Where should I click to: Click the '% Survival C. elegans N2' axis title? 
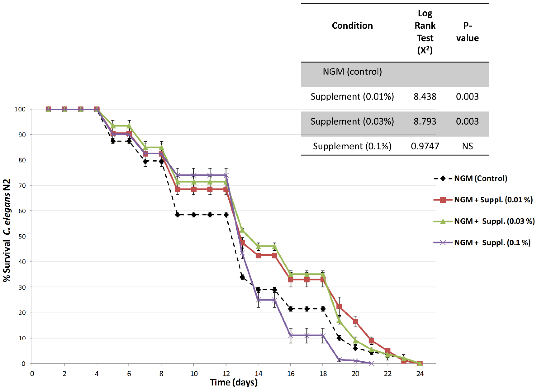7,230
